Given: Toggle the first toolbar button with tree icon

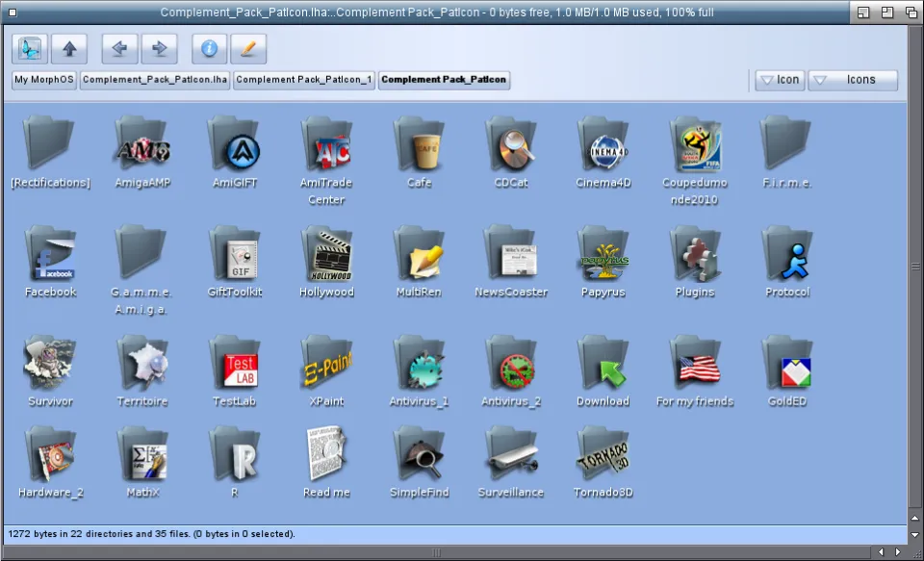Looking at the screenshot, I should point(30,48).
